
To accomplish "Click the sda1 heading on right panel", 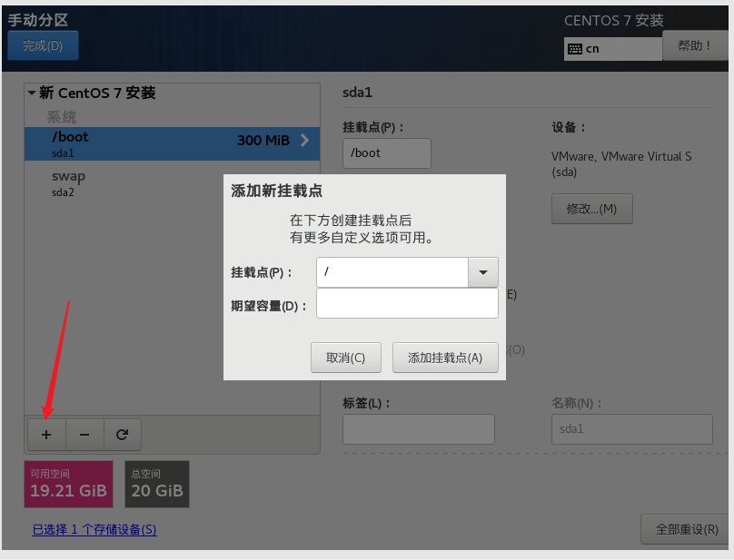I will pyautogui.click(x=357, y=93).
